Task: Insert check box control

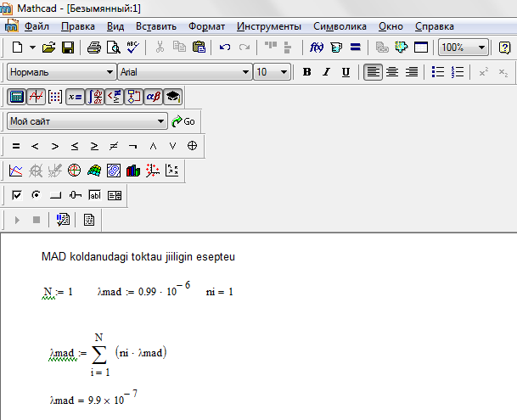Action: pos(16,195)
